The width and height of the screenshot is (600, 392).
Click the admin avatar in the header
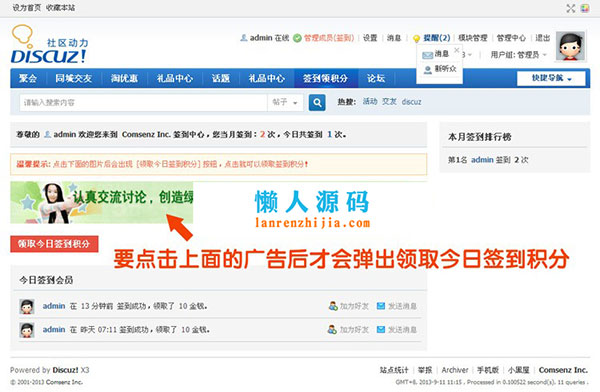(x=570, y=46)
